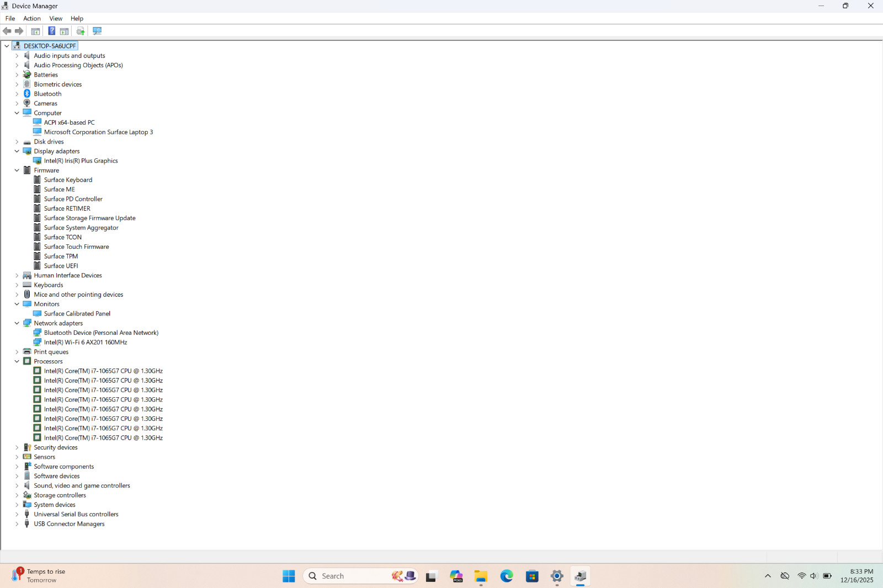883x588 pixels.
Task: Collapse the Monitors node
Action: (17, 304)
